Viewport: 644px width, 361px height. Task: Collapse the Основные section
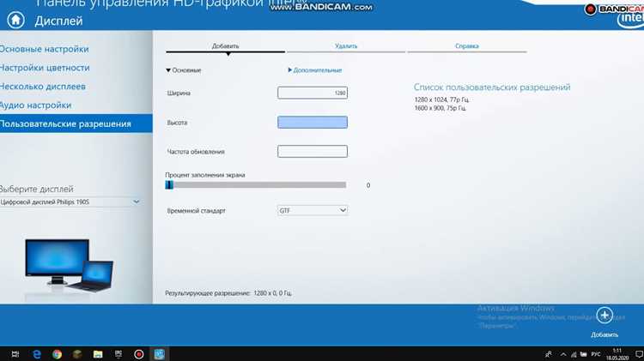pyautogui.click(x=184, y=70)
